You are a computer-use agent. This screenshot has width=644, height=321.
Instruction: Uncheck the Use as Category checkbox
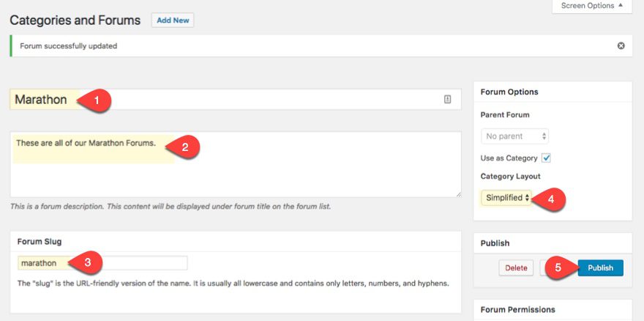coord(546,158)
